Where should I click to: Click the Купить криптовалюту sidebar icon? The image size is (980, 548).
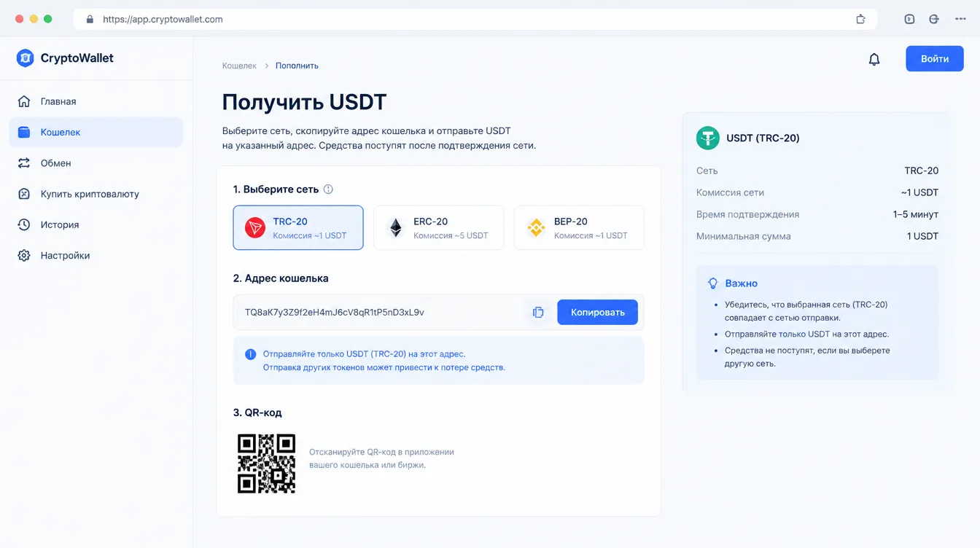coord(24,194)
